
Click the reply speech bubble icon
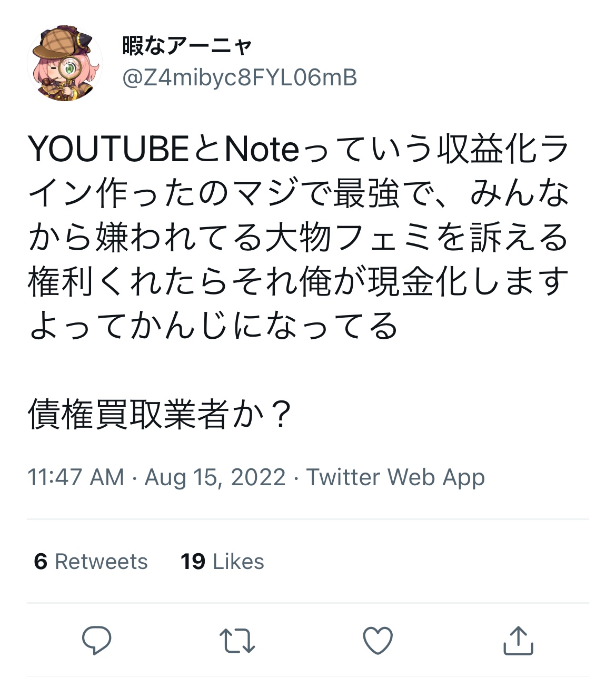coord(96,640)
